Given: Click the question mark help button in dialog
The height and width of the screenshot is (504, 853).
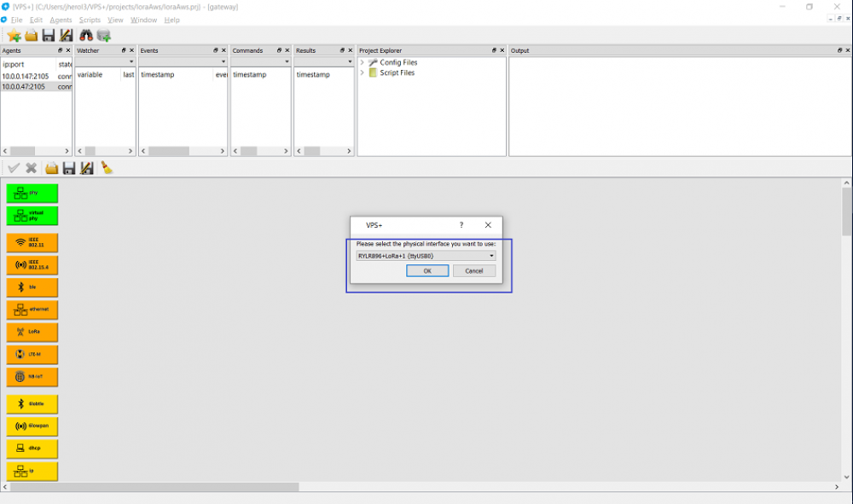Looking at the screenshot, I should [461, 225].
